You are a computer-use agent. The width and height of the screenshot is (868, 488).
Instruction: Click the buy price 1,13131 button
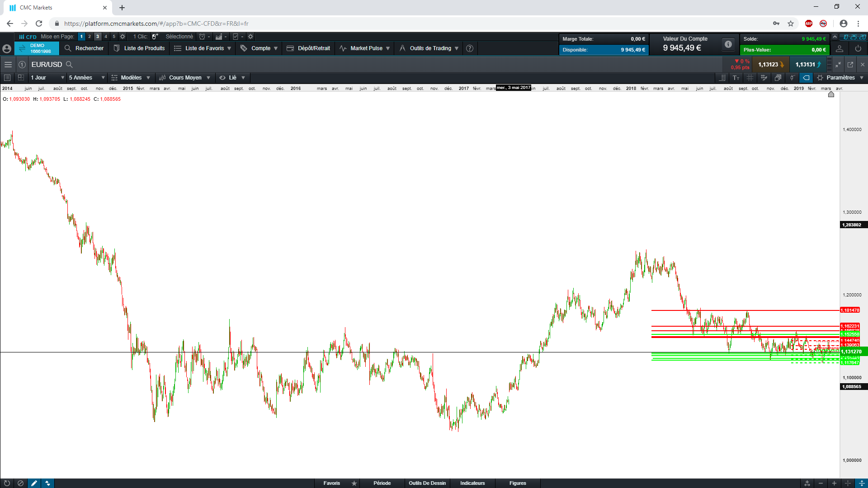click(x=808, y=65)
